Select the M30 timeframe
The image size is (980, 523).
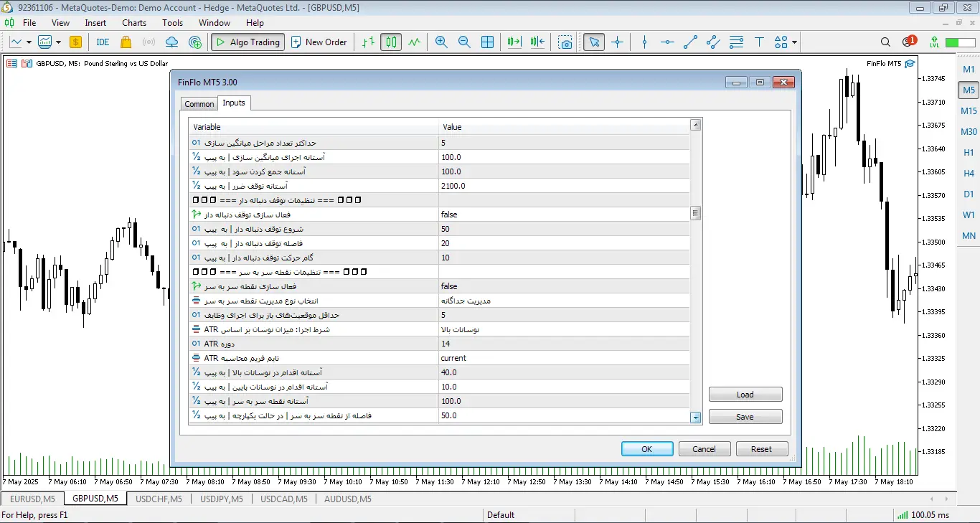point(969,132)
